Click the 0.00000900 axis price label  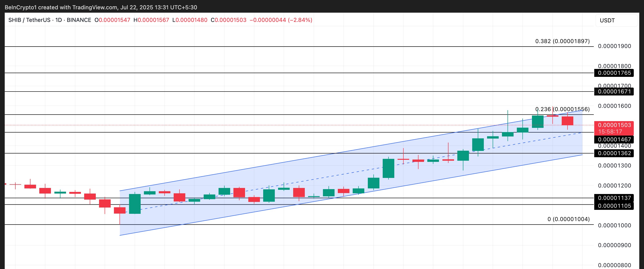pos(614,245)
